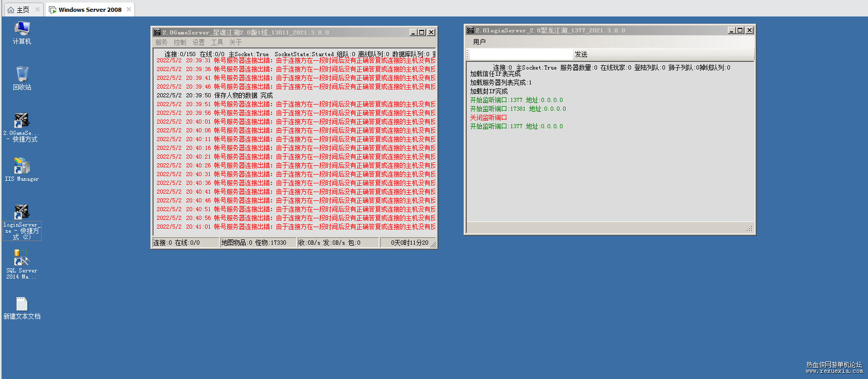Click the 加载封IP完成 log line
The image size is (868, 379).
pyautogui.click(x=489, y=91)
